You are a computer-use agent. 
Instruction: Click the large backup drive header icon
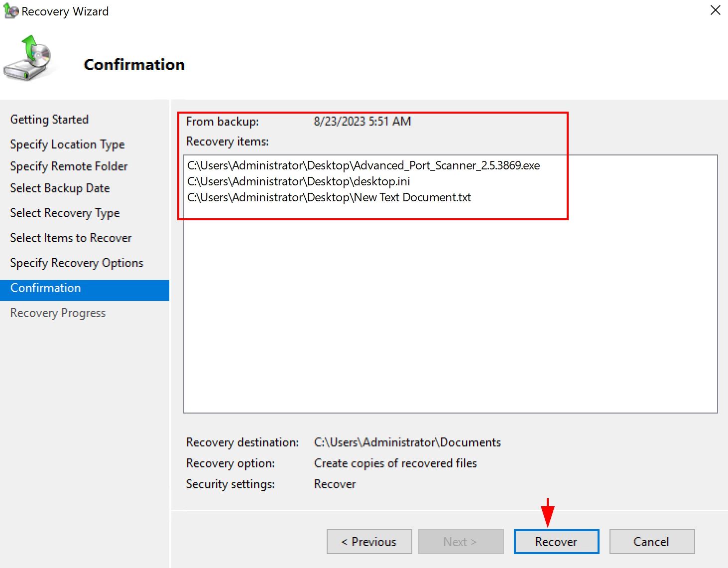tap(29, 59)
